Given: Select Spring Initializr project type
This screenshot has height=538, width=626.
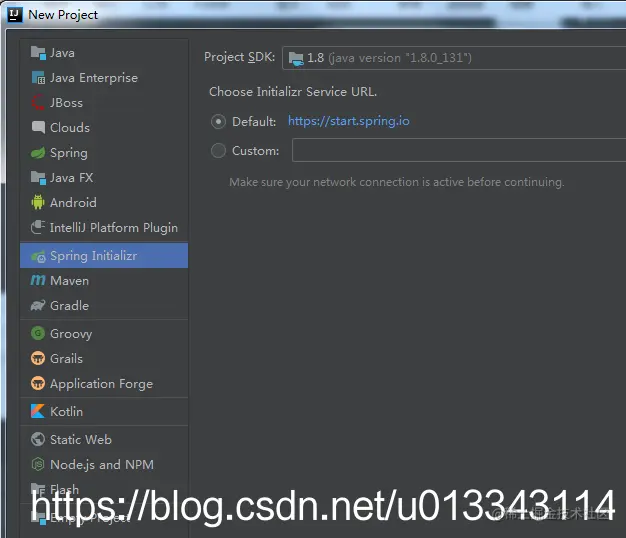Looking at the screenshot, I should click(x=104, y=255).
